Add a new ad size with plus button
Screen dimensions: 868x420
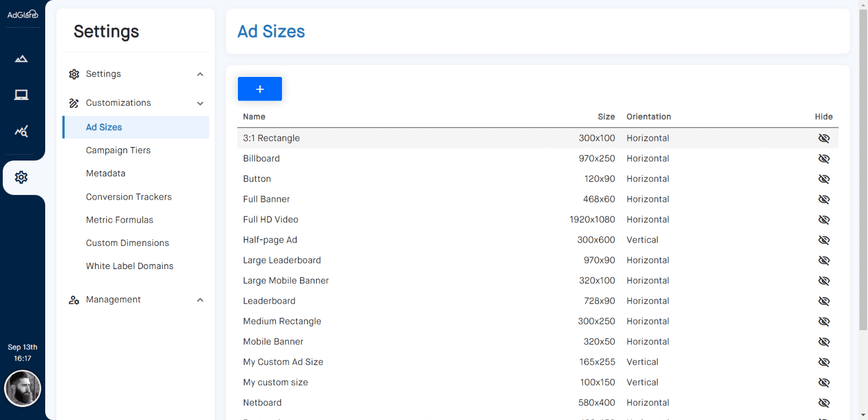coord(260,89)
